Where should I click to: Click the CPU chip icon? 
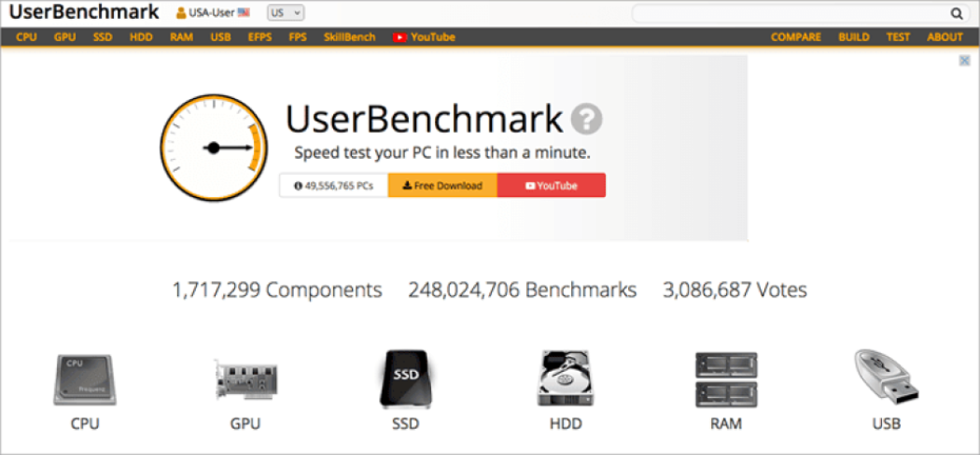click(x=84, y=380)
